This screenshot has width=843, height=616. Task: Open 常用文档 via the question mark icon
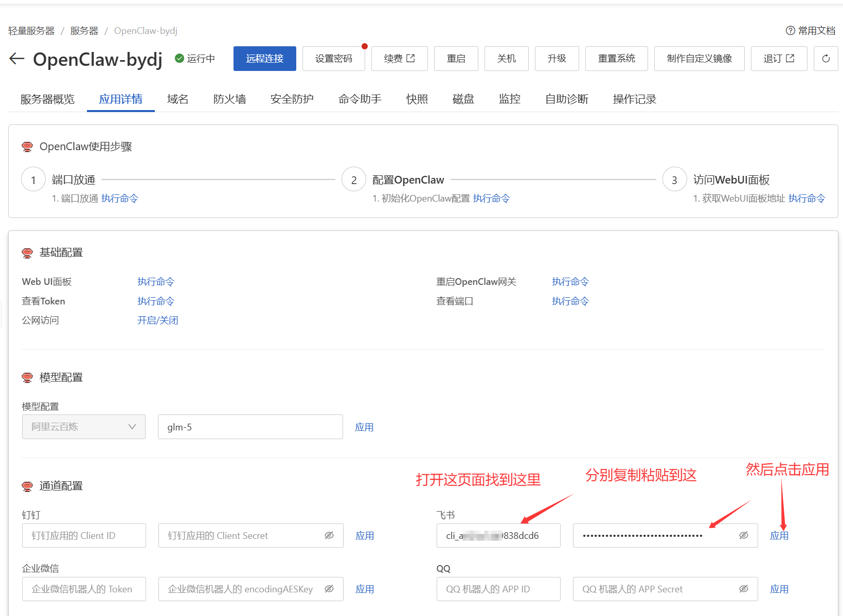(791, 31)
